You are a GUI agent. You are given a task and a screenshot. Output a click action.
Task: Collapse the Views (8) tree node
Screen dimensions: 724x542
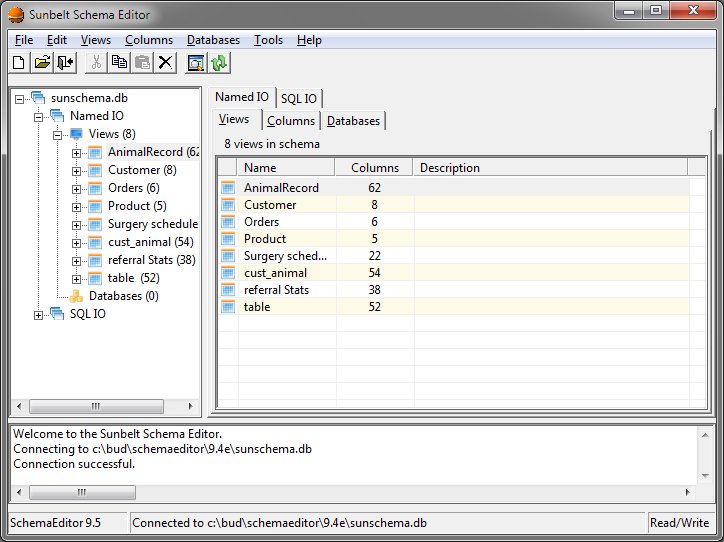point(58,135)
